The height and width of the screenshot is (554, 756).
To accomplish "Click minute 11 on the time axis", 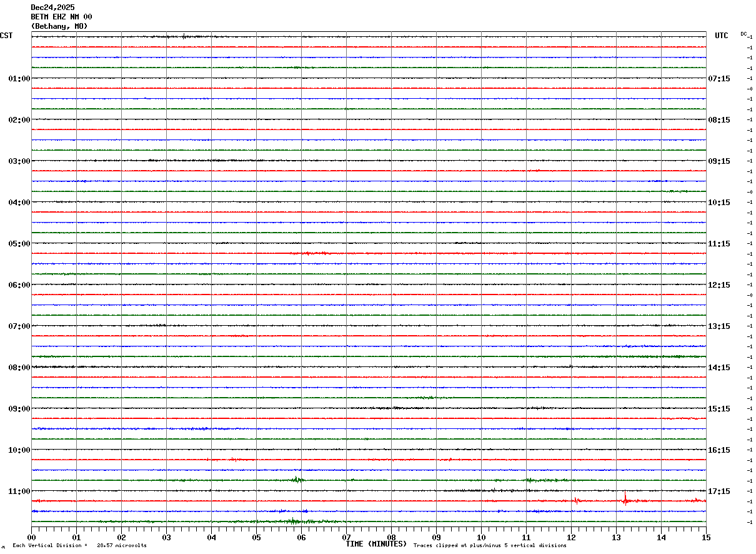I will (526, 537).
